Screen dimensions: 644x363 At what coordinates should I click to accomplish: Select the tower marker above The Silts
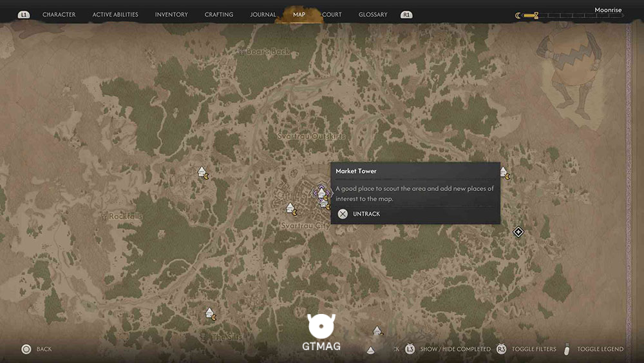click(211, 314)
